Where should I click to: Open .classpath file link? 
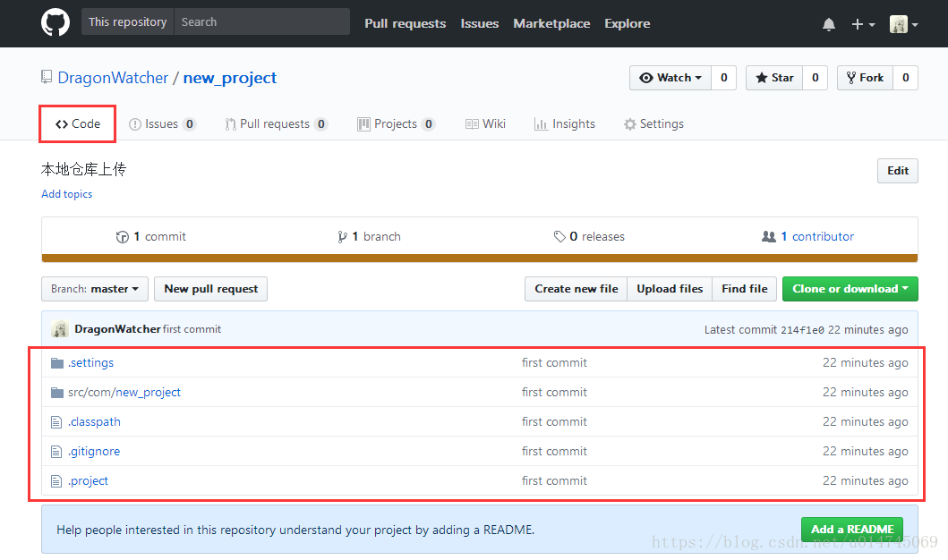click(x=94, y=421)
